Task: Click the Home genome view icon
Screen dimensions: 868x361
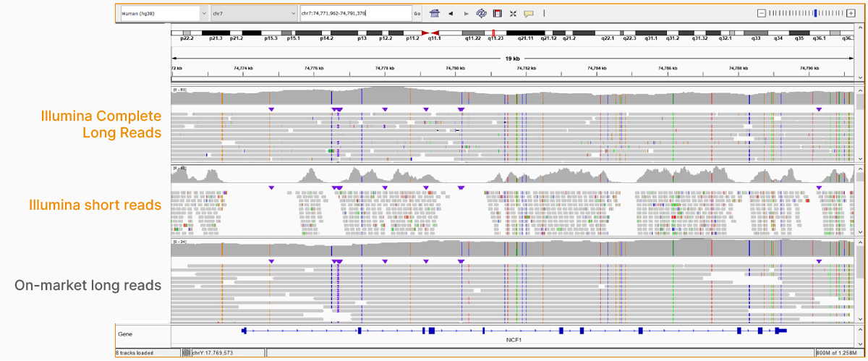Action: pyautogui.click(x=435, y=13)
